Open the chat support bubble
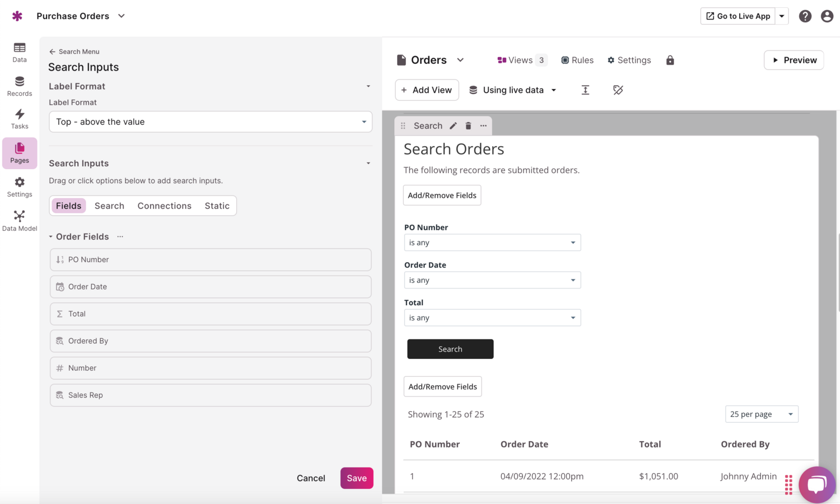Viewport: 840px width, 504px height. point(816,484)
